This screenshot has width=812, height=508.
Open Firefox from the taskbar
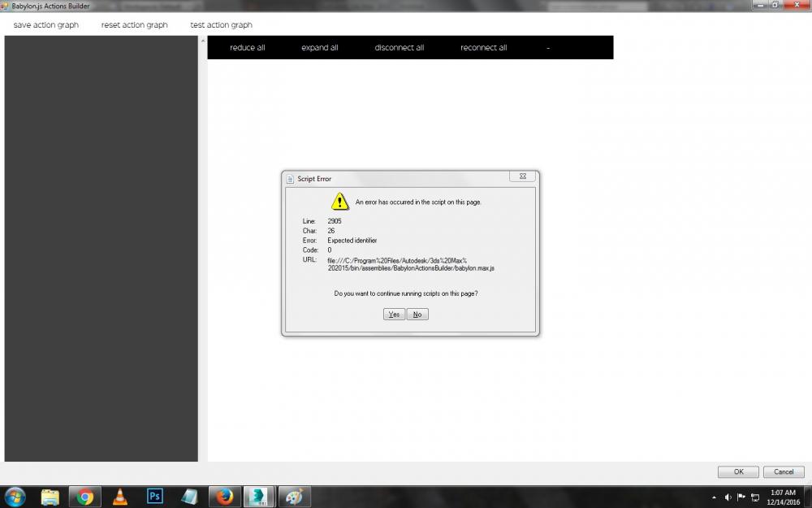[224, 497]
